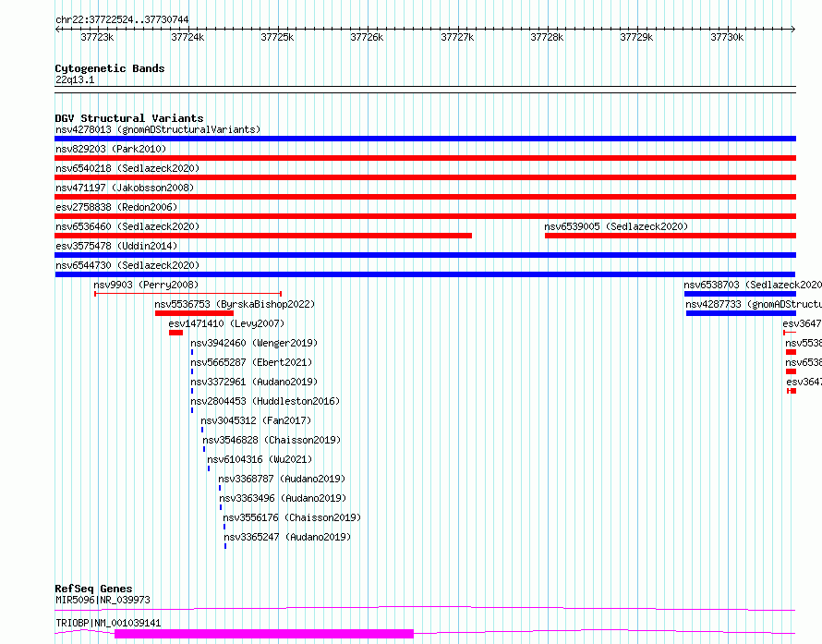Open the MIR5096|NR_039973 gene label
The height and width of the screenshot is (644, 822).
[103, 600]
